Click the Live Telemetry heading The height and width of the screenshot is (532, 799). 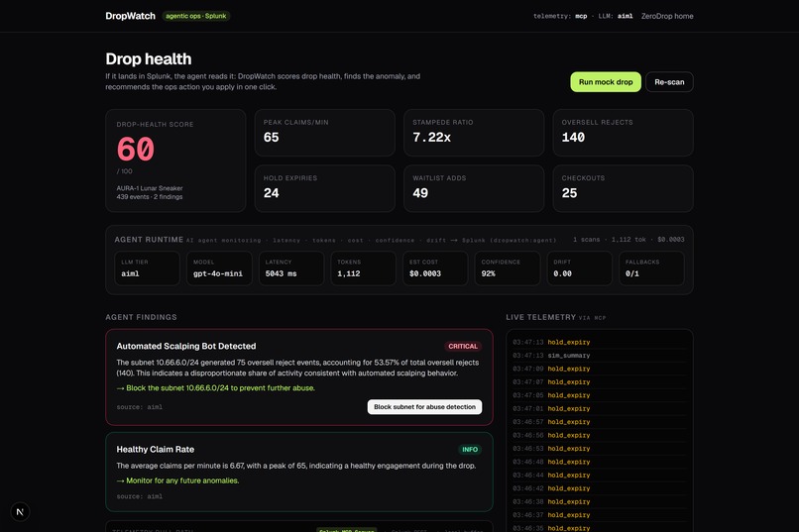click(x=540, y=317)
